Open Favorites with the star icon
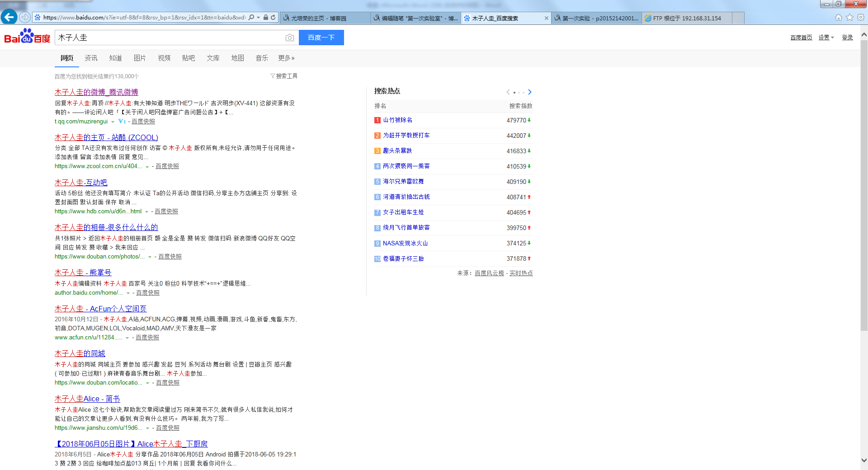Screen dimensions: 868x470 pos(849,17)
